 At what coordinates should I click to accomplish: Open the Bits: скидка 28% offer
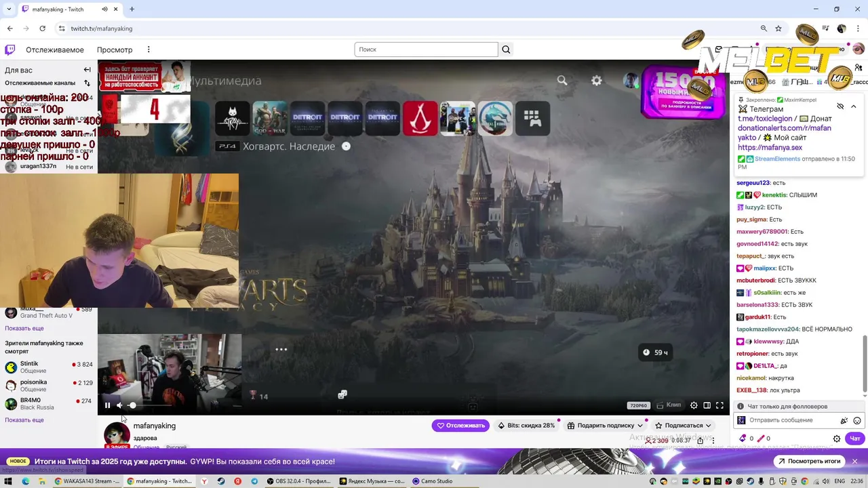click(x=526, y=426)
